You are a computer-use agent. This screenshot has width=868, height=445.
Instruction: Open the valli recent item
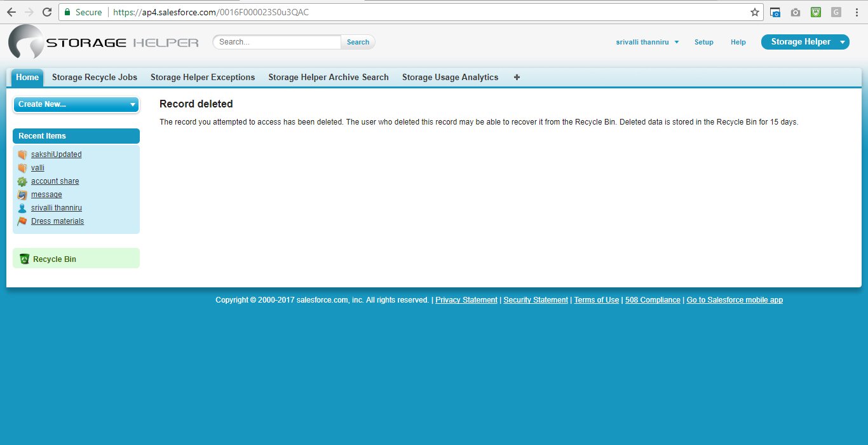pyautogui.click(x=37, y=168)
